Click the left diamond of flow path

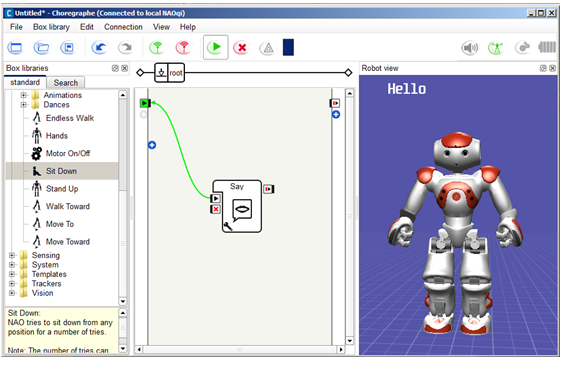pyautogui.click(x=140, y=73)
